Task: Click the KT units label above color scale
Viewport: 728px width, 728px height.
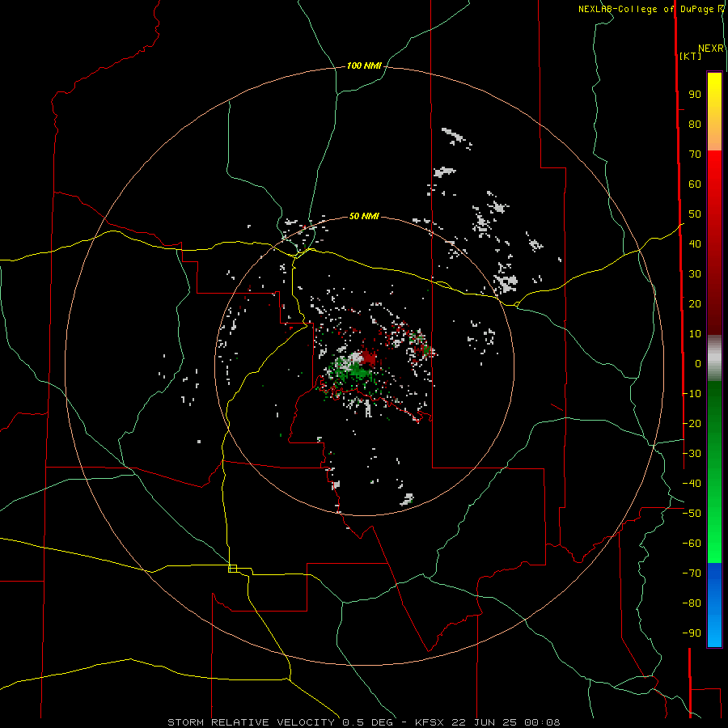Action: tap(691, 56)
